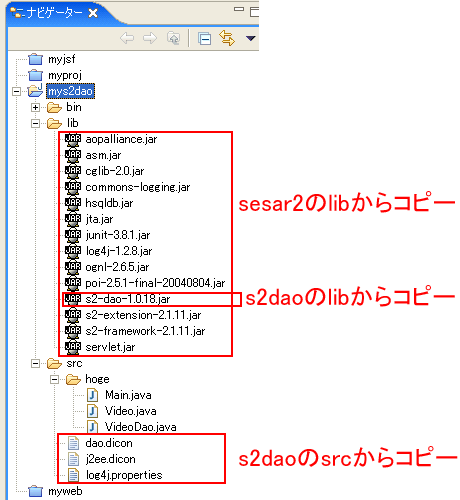Collapse the mys2dao project node
This screenshot has width=460, height=500.
tap(16, 91)
